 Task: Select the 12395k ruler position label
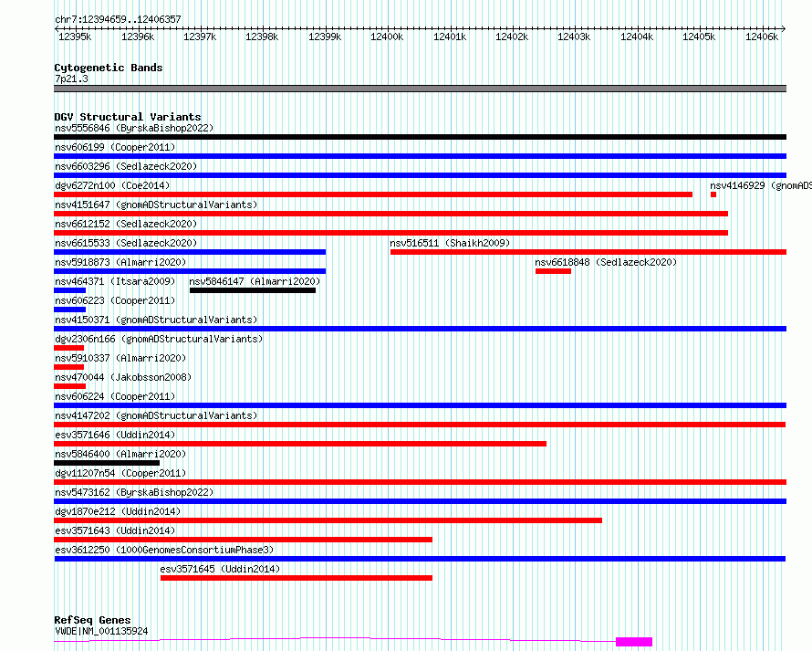pyautogui.click(x=75, y=37)
